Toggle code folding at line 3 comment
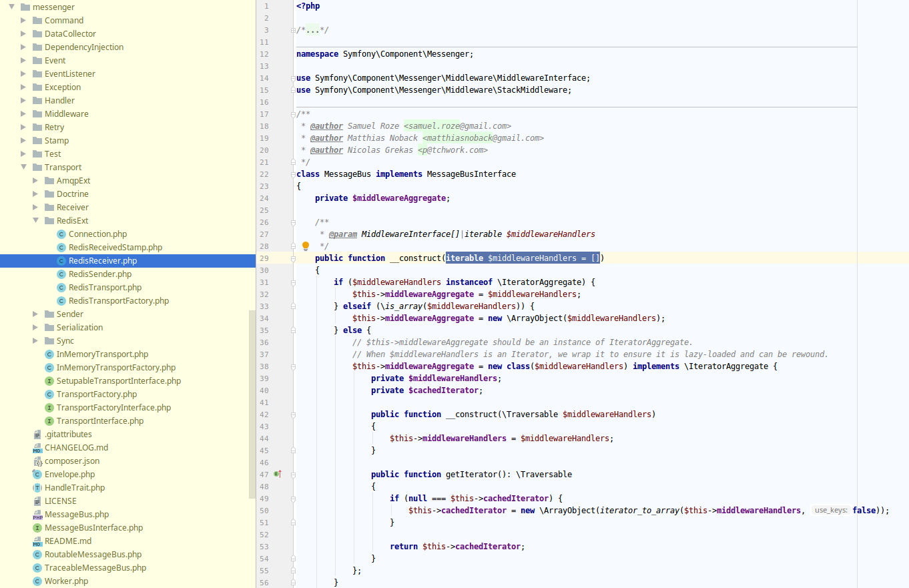This screenshot has height=588, width=909. pyautogui.click(x=293, y=30)
